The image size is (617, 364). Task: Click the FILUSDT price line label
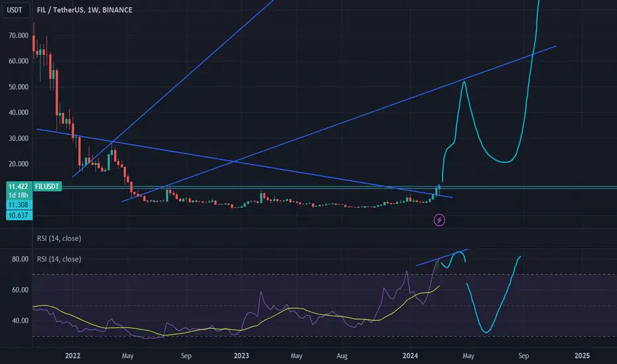pos(47,187)
